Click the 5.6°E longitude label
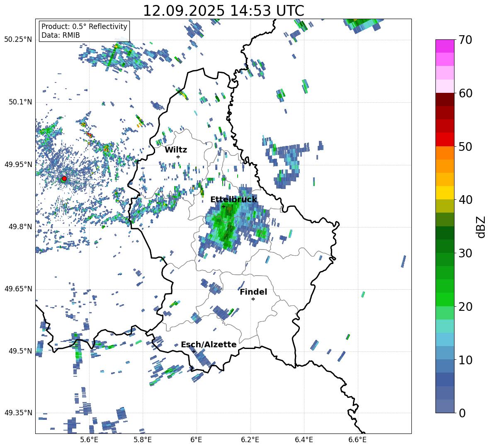This screenshot has width=491, height=448. (89, 440)
